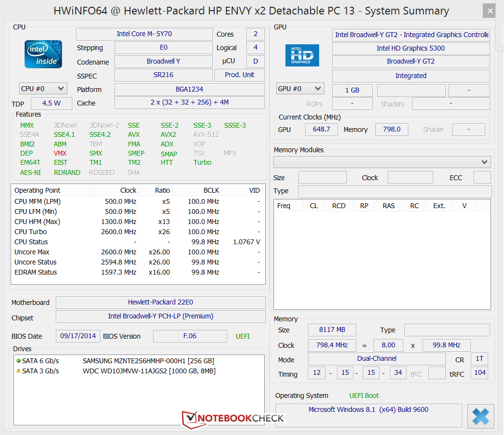Image resolution: width=504 pixels, height=435 pixels.
Task: Click the TDP 4.5 W value
Action: coord(52,103)
